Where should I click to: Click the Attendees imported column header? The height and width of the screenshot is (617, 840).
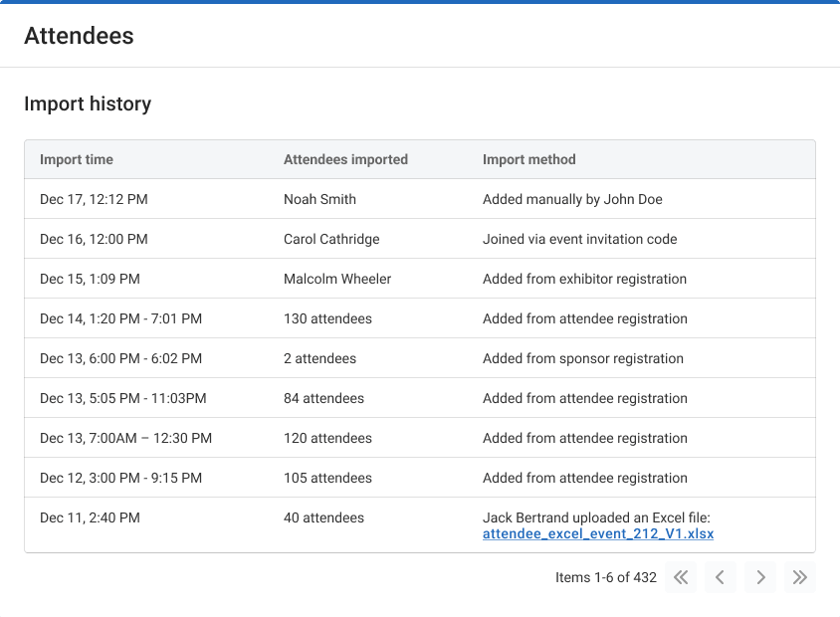click(345, 159)
